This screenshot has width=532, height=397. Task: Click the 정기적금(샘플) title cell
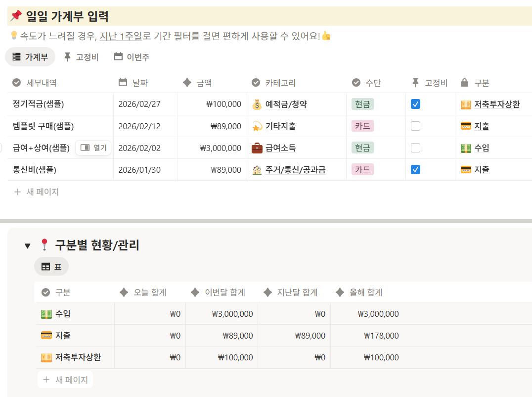point(60,104)
